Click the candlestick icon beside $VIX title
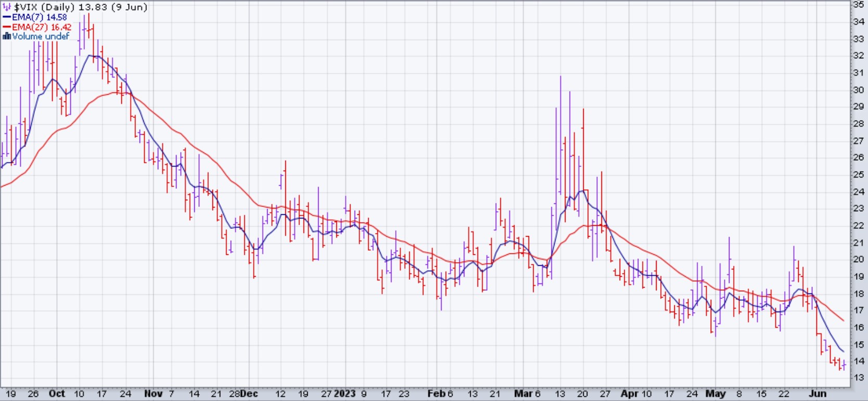The width and height of the screenshot is (868, 401). (7, 7)
